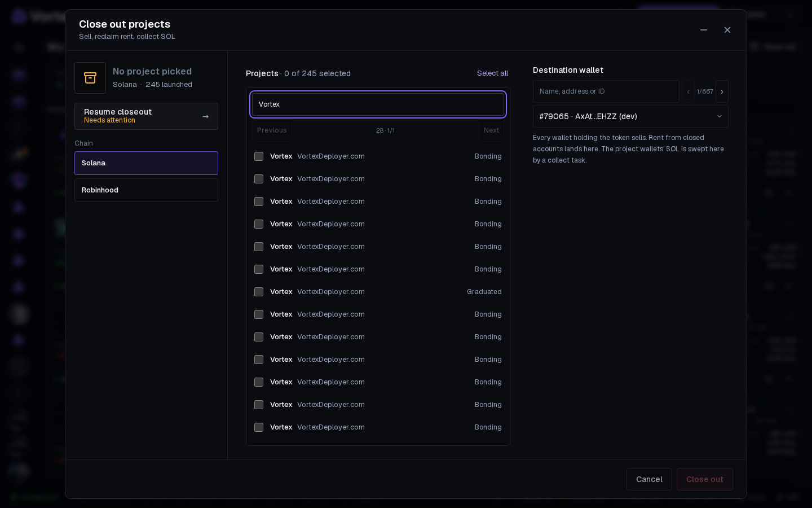Go to Previous projects page
Viewport: 812px width, 508px height.
[x=272, y=130]
